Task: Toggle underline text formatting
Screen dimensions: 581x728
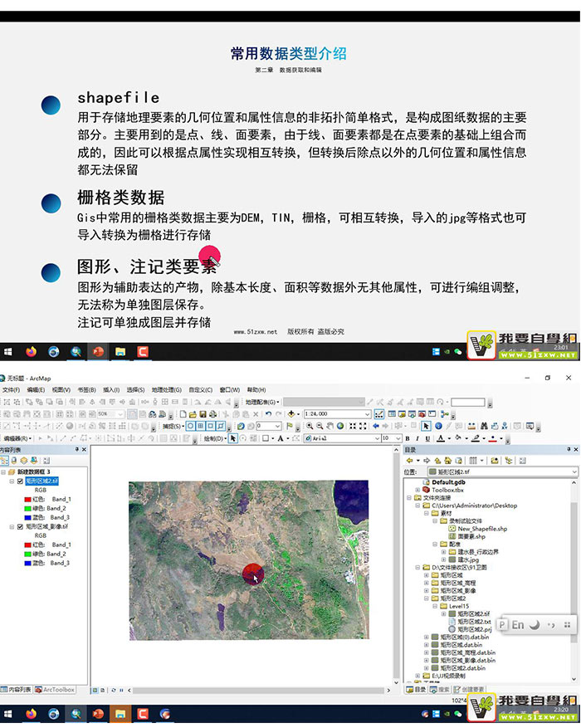Action: tap(427, 438)
